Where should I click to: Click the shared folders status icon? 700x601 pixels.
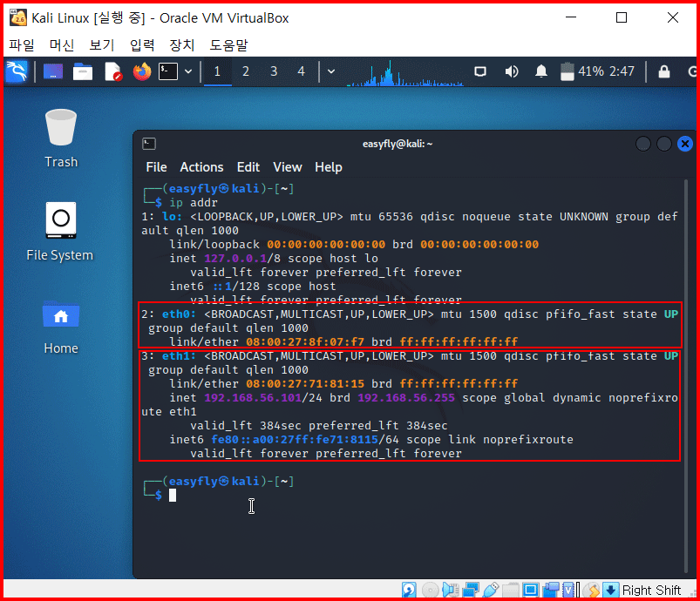coord(511,590)
